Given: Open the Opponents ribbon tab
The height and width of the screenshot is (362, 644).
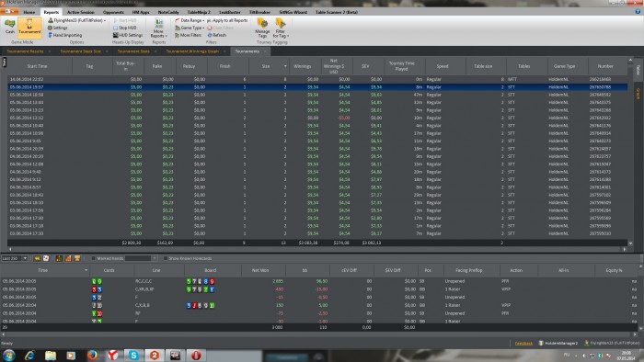Looking at the screenshot, I should 113,12.
